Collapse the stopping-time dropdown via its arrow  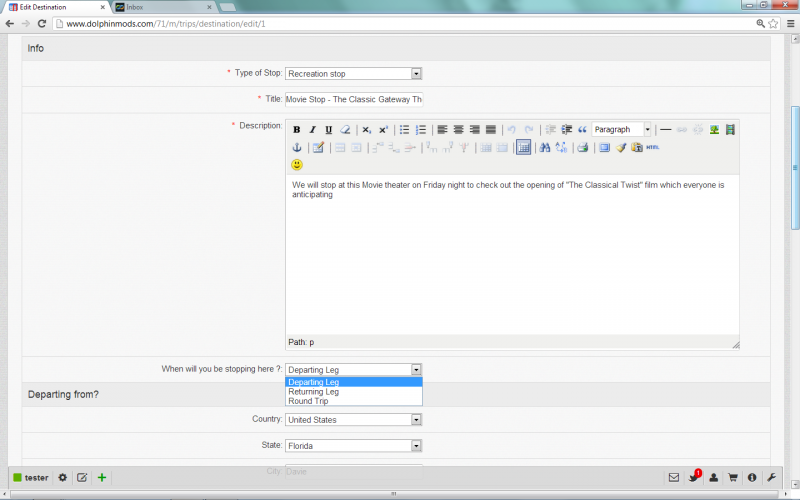pos(416,369)
